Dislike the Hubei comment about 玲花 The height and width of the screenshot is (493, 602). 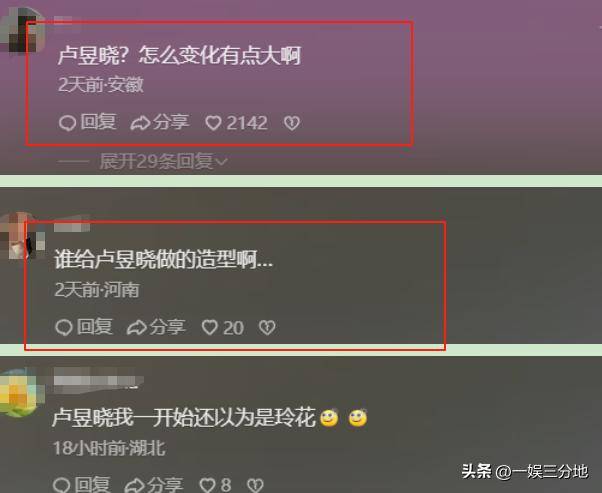255,485
